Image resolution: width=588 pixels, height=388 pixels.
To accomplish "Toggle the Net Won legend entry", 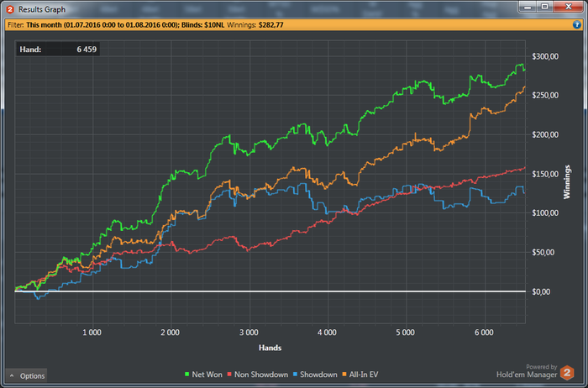I will pos(203,375).
